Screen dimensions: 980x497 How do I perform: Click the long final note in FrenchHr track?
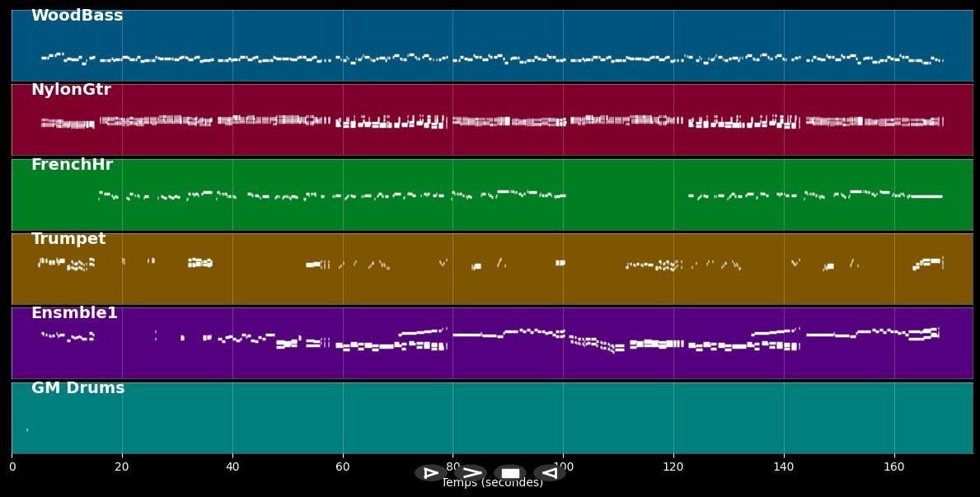pyautogui.click(x=926, y=196)
